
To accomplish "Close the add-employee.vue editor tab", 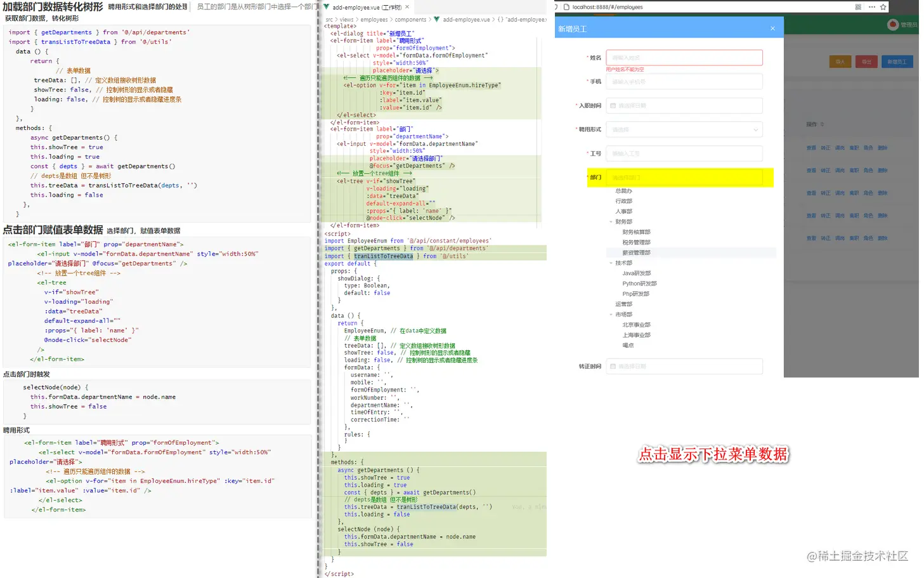I will click(407, 7).
